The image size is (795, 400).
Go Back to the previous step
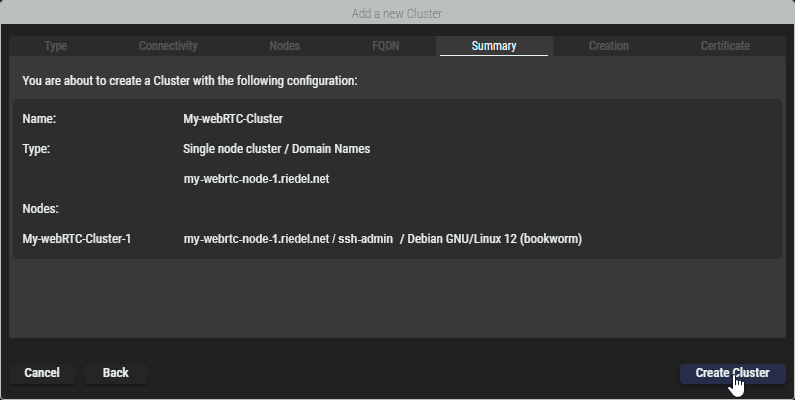tap(116, 373)
